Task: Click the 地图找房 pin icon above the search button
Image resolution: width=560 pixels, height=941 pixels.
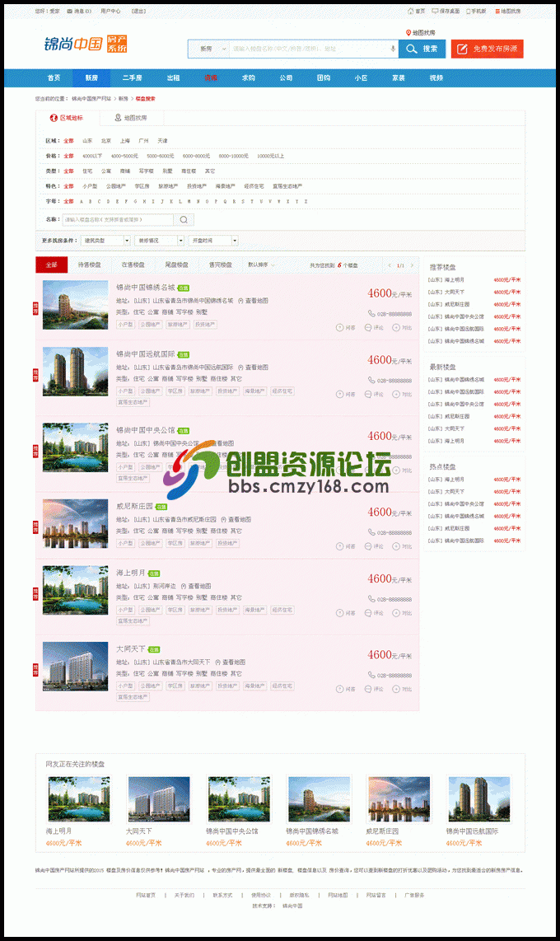Action: 408,33
